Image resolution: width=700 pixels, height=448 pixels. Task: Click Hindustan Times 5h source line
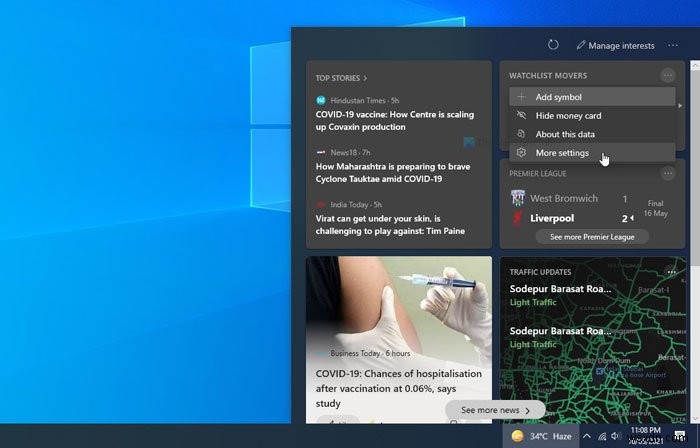click(x=365, y=100)
